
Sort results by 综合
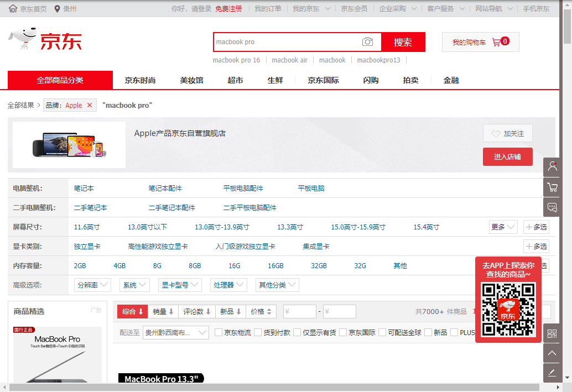click(132, 312)
